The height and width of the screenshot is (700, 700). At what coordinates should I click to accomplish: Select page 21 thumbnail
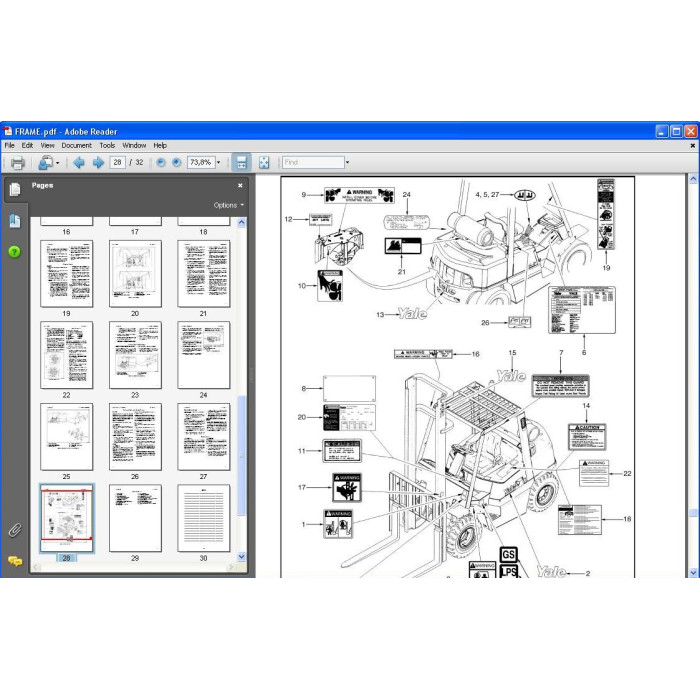click(204, 274)
